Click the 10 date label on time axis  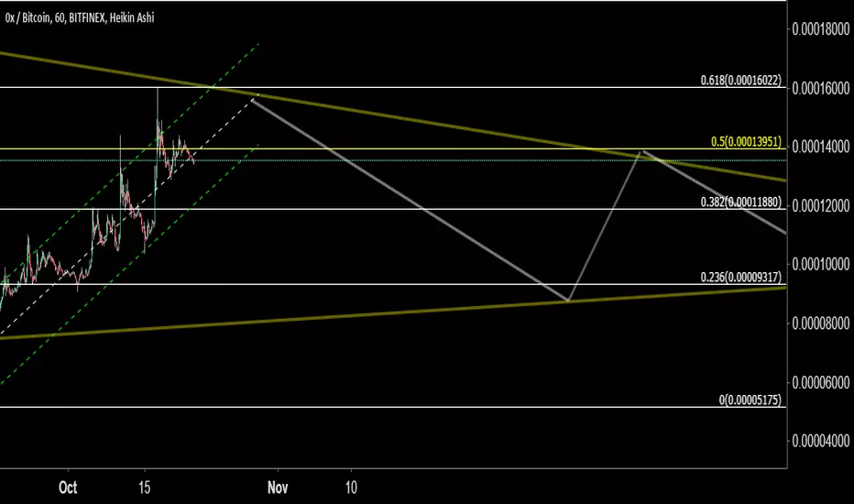point(351,488)
